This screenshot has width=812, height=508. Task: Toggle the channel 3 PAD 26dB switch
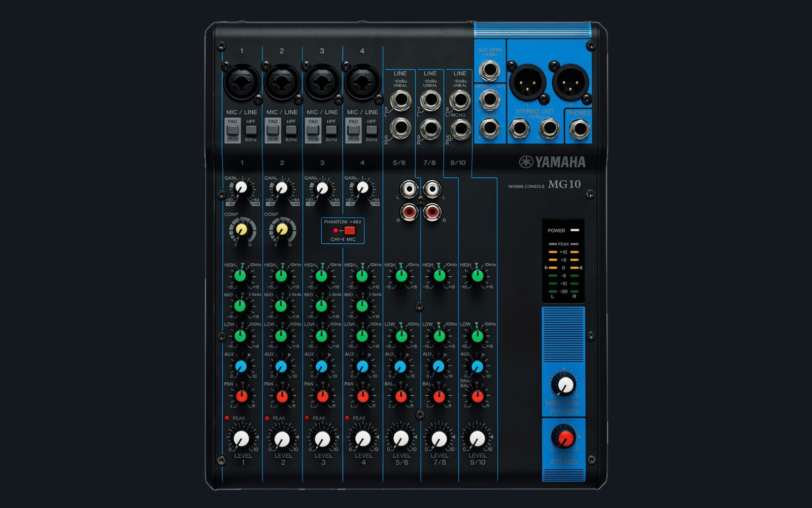(313, 131)
